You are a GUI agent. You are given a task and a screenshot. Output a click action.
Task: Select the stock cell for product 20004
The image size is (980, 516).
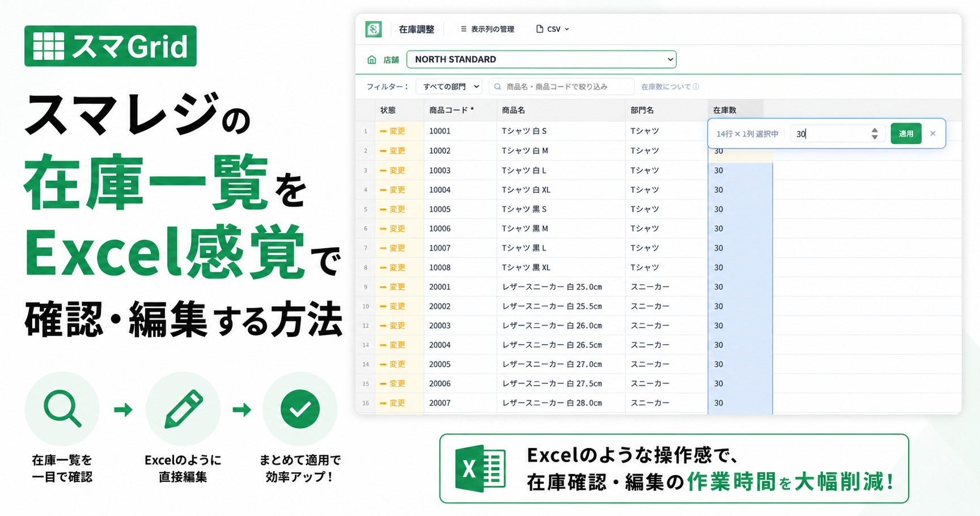[x=740, y=344]
